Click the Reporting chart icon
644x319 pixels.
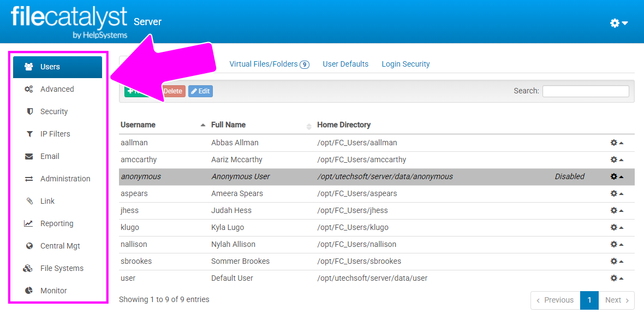click(28, 223)
